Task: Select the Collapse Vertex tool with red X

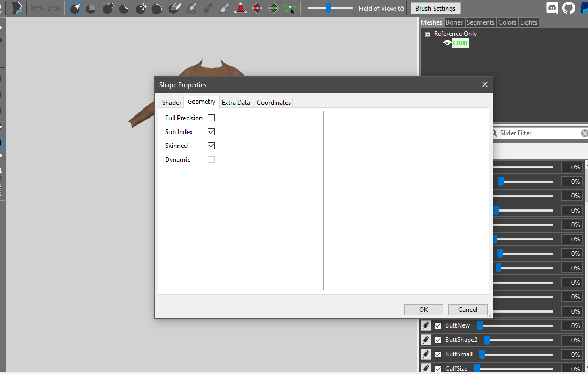Action: [241, 8]
